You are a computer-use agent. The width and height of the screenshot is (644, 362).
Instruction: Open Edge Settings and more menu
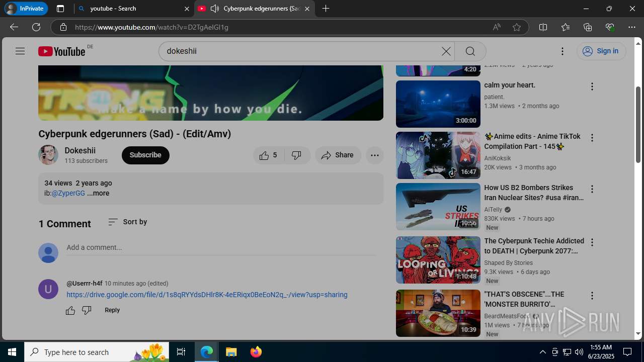pyautogui.click(x=632, y=27)
